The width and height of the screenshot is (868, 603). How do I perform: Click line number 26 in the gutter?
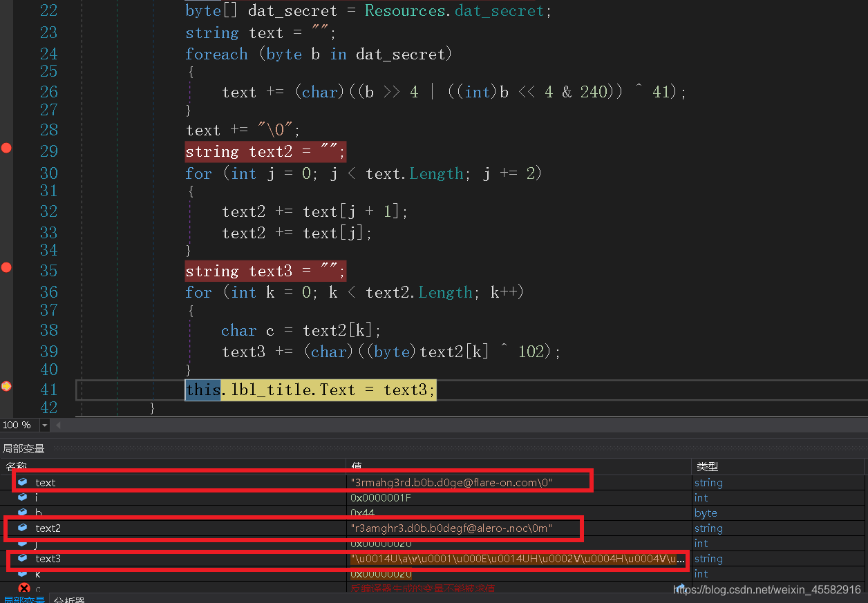click(x=49, y=91)
